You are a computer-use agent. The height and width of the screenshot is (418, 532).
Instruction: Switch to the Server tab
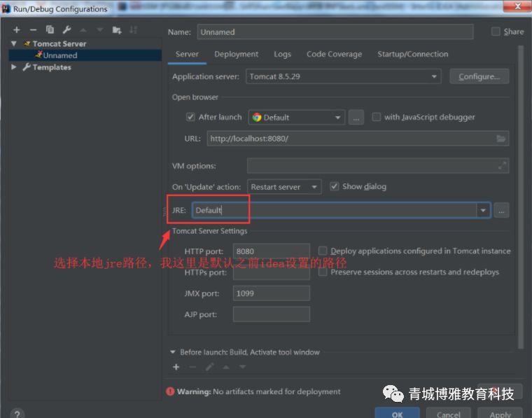coord(187,55)
